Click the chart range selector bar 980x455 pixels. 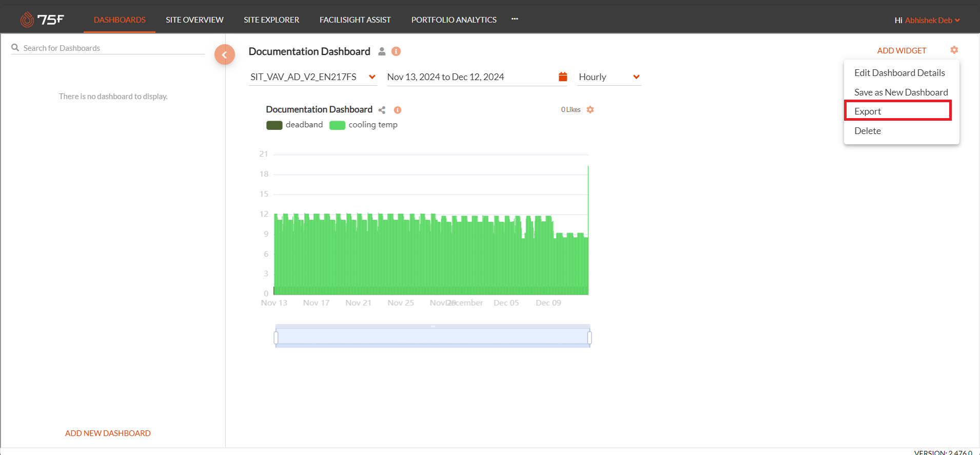[x=433, y=336]
